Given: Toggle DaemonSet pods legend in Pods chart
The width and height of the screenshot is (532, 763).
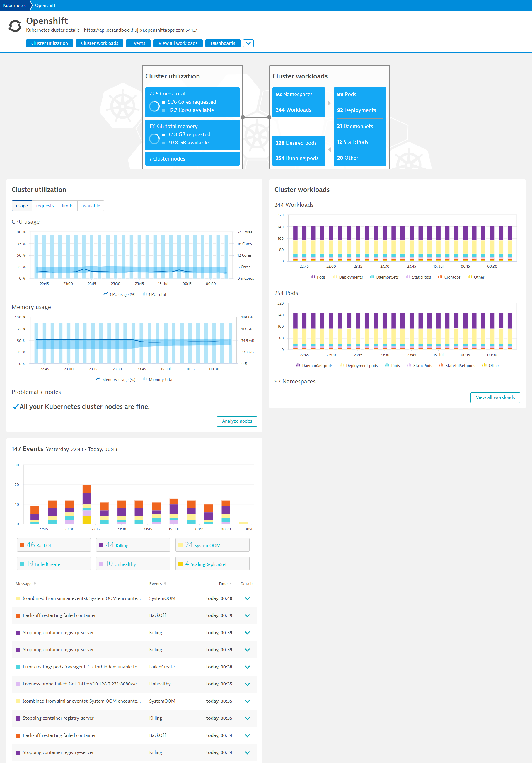Looking at the screenshot, I should pyautogui.click(x=314, y=365).
